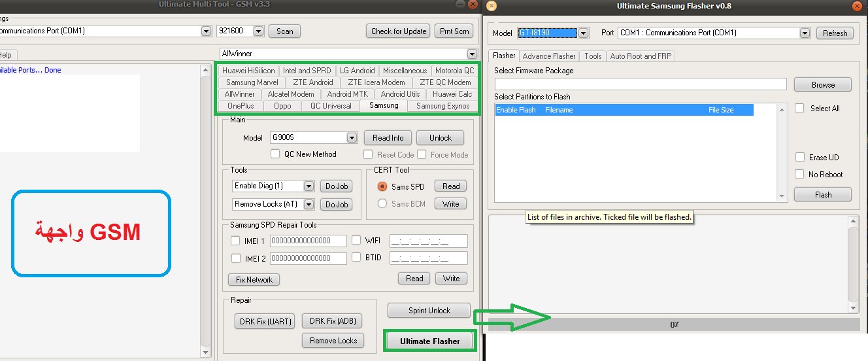Click Check for Update button
868x361 pixels.
(398, 31)
